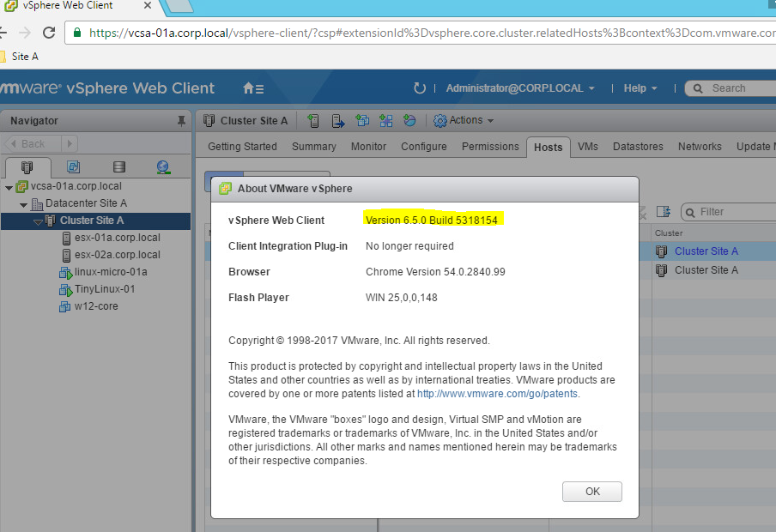The width and height of the screenshot is (776, 532).
Task: Click the Navigator Back button
Action: [x=33, y=143]
